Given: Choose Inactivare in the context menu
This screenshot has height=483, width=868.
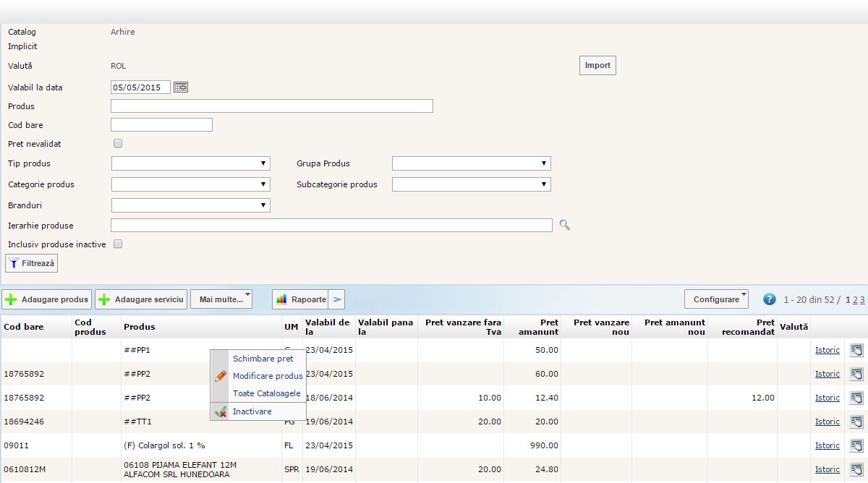Looking at the screenshot, I should pos(252,411).
